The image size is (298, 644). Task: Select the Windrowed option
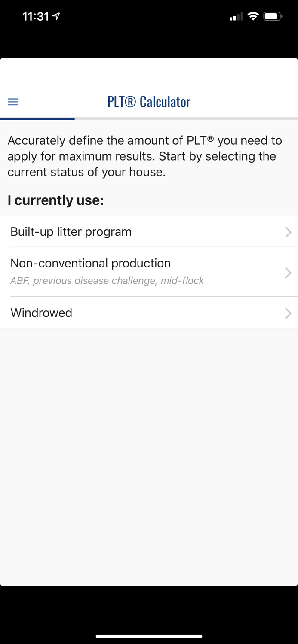coord(41,313)
